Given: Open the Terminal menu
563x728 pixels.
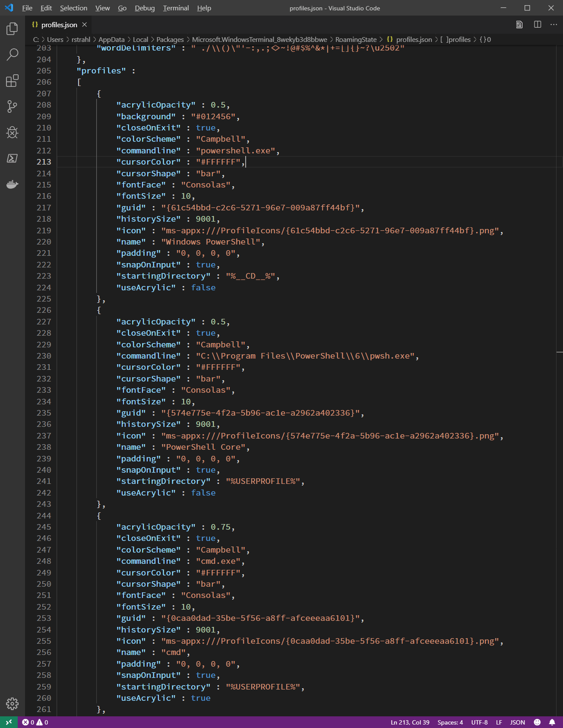Looking at the screenshot, I should 176,8.
